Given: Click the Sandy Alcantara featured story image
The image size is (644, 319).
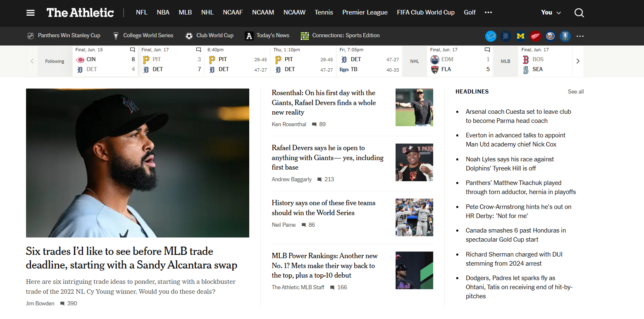Looking at the screenshot, I should [x=137, y=163].
